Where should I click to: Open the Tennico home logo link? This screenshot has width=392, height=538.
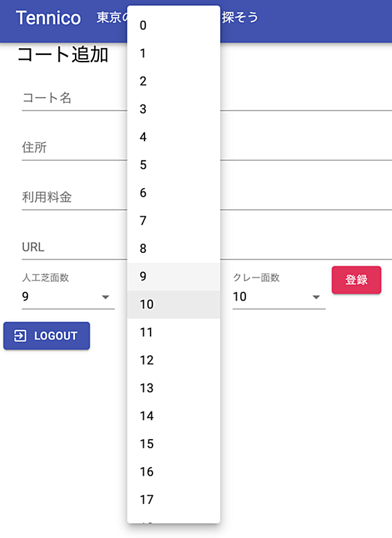click(x=48, y=18)
